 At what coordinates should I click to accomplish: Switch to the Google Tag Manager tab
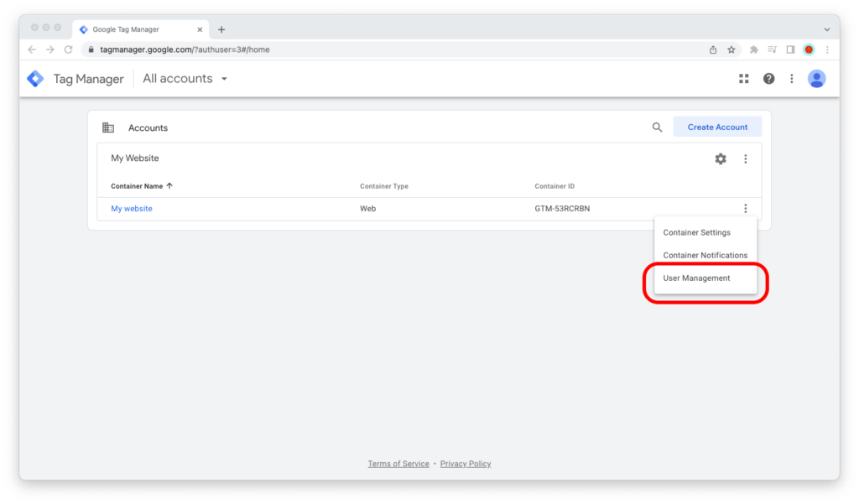141,29
